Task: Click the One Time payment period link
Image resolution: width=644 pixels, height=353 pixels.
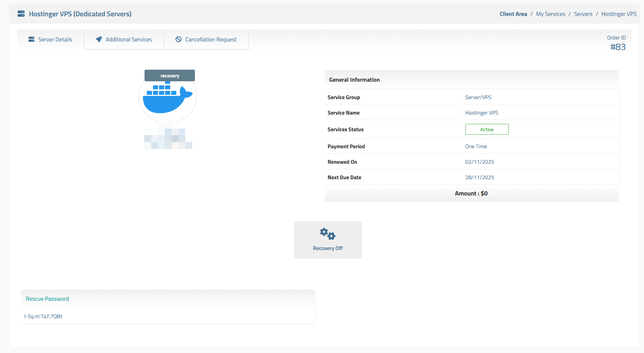Action: coord(476,146)
